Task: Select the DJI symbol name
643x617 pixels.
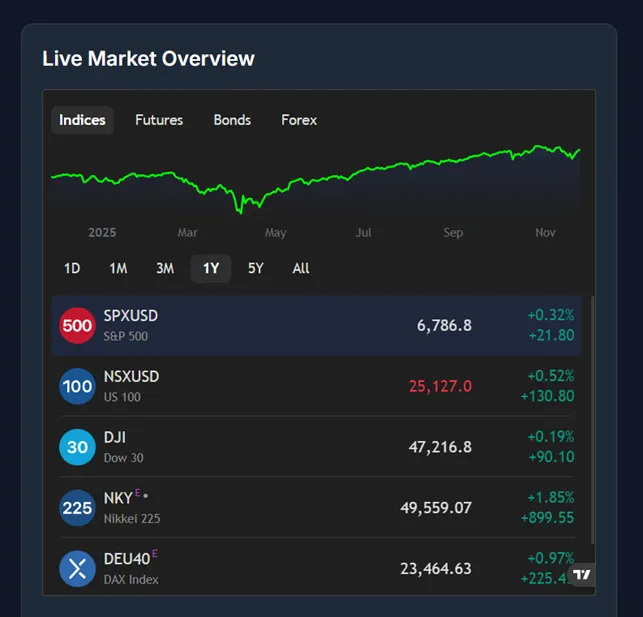Action: point(114,437)
